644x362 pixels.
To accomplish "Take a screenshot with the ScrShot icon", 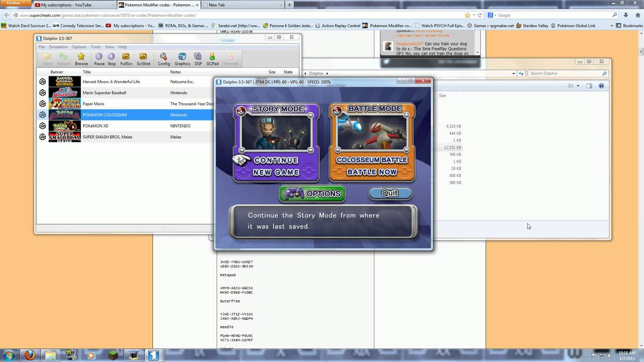I will pyautogui.click(x=143, y=57).
